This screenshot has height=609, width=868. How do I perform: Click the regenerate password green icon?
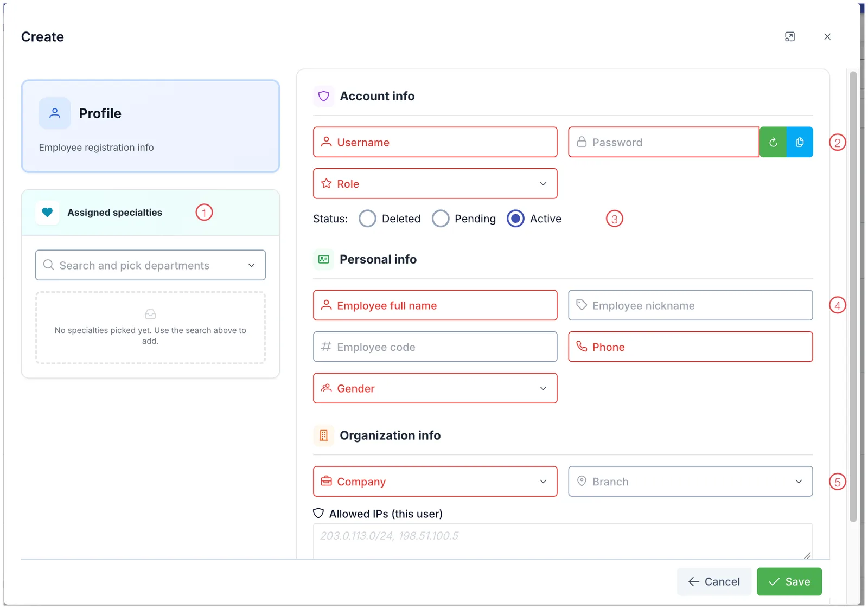pyautogui.click(x=773, y=142)
